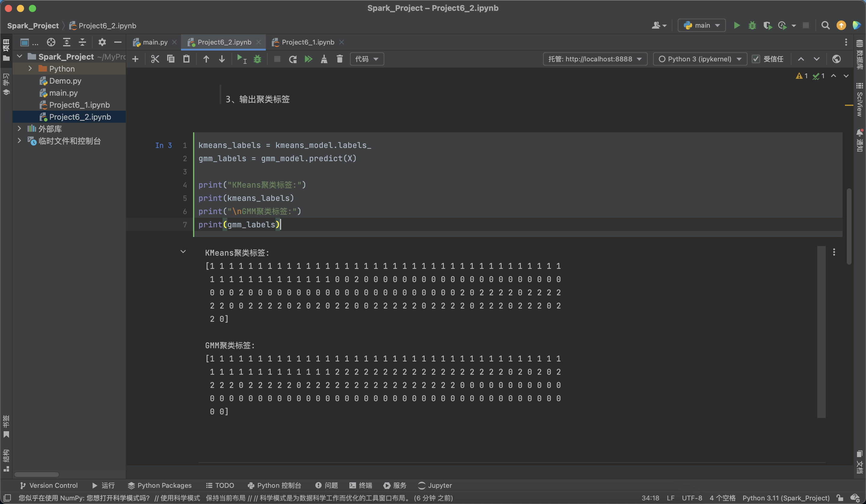Image resolution: width=866 pixels, height=504 pixels.
Task: Restart the kernel
Action: 293,59
